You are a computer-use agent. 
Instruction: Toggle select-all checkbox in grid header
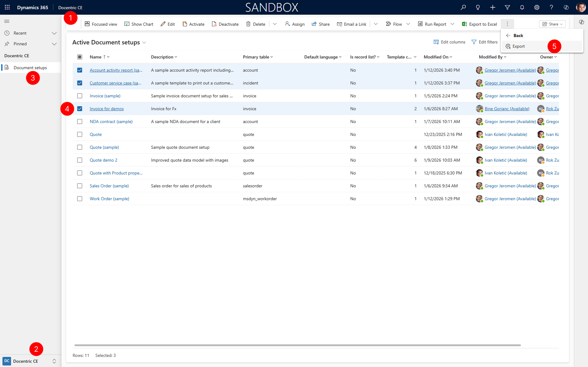[x=80, y=57]
